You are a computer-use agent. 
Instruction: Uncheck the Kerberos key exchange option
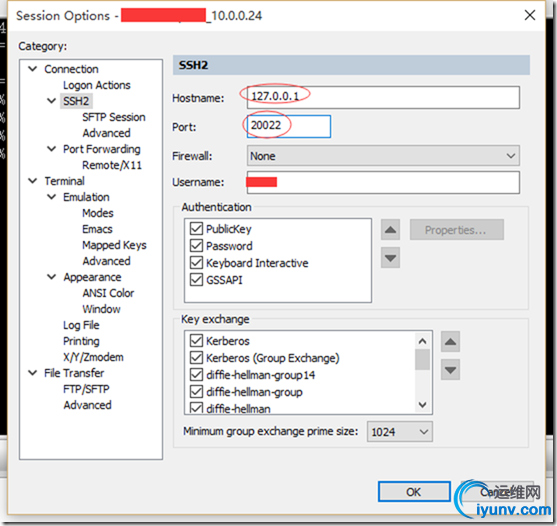(196, 341)
